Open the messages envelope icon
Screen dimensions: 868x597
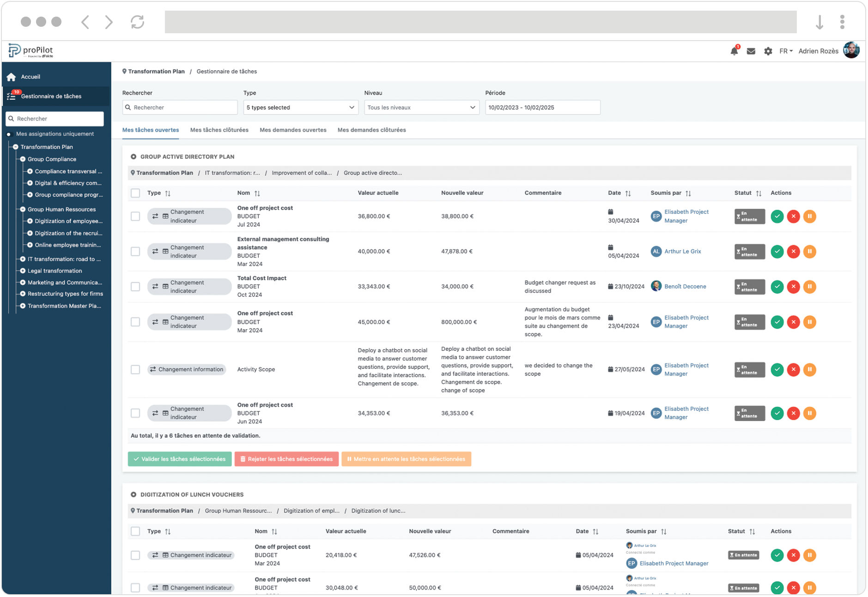point(751,51)
